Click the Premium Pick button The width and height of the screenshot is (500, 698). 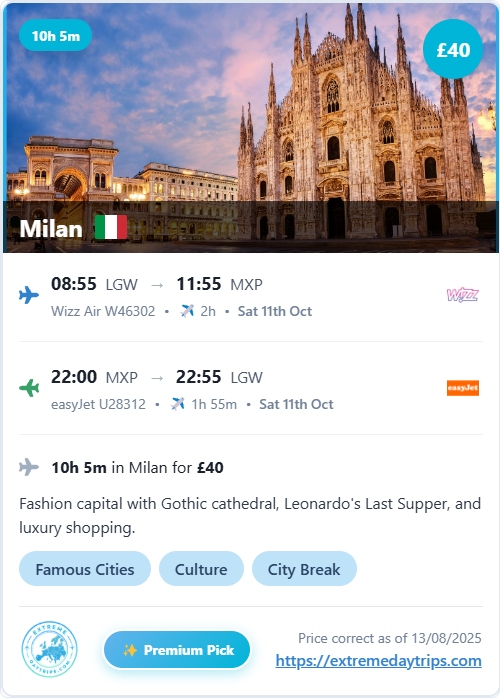(177, 649)
